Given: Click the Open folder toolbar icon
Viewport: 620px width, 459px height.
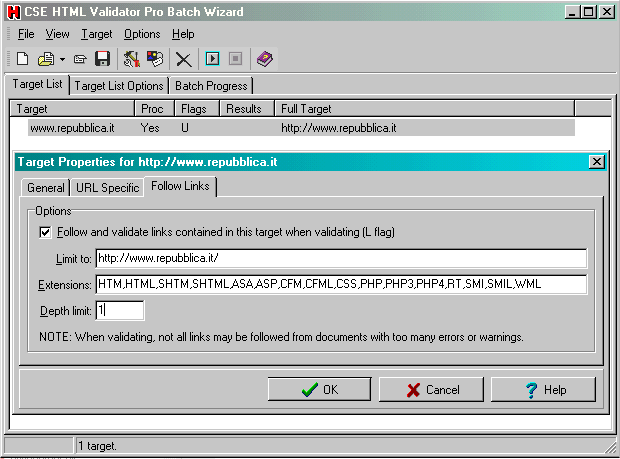Looking at the screenshot, I should (x=45, y=59).
